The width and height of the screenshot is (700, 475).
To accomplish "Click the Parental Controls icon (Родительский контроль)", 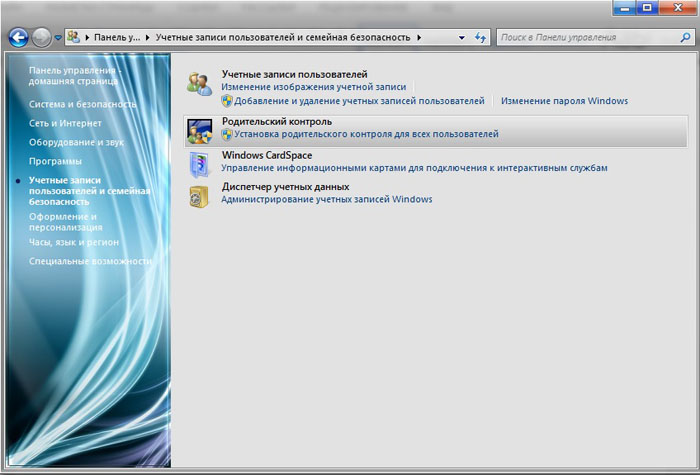I will coord(199,131).
